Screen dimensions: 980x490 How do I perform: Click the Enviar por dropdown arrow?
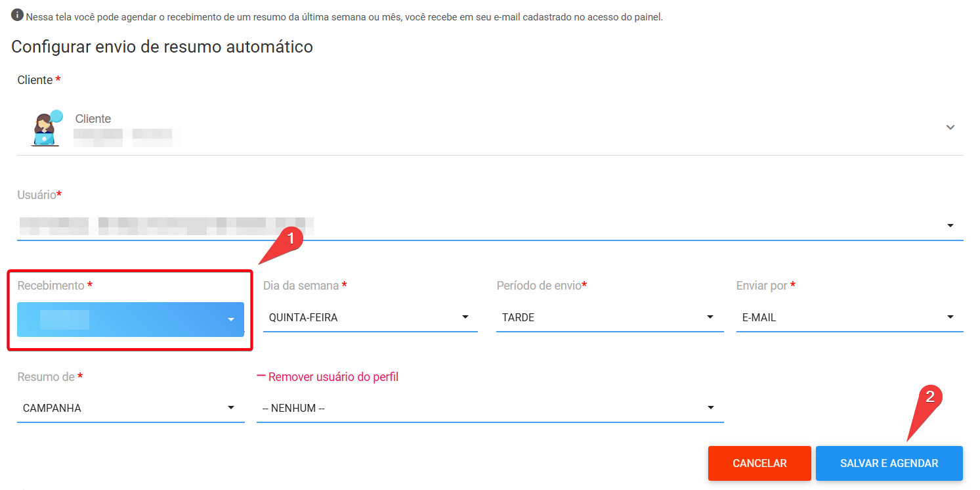[950, 317]
